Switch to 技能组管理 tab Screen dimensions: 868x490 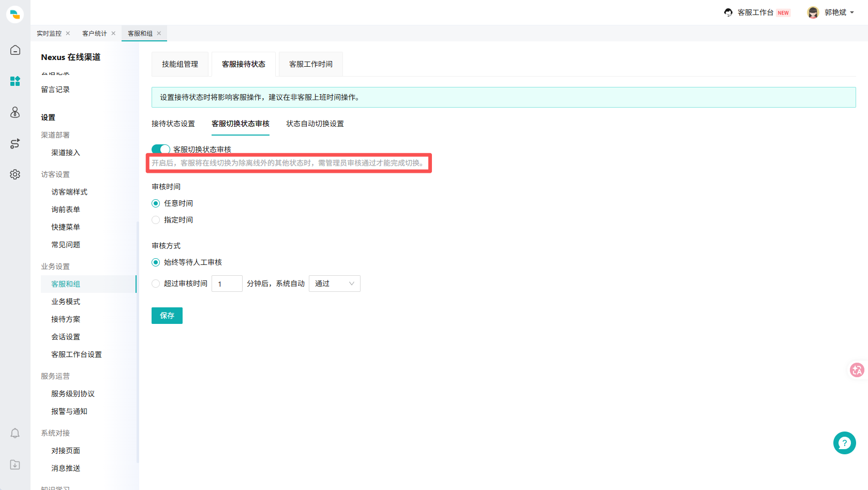[180, 64]
